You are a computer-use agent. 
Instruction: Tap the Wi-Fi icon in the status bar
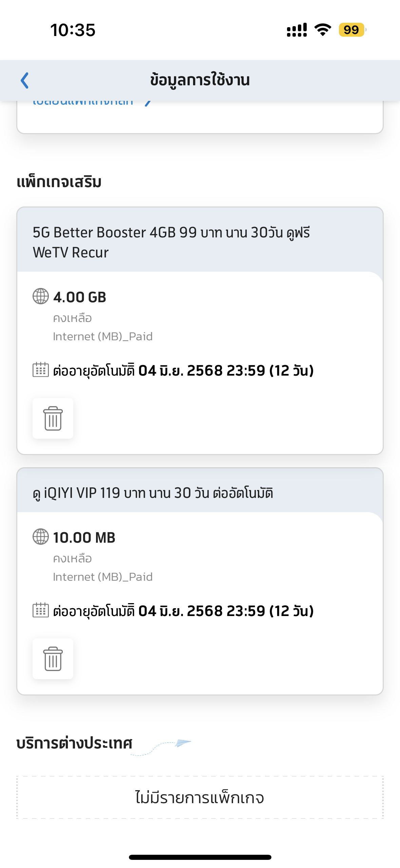click(323, 30)
